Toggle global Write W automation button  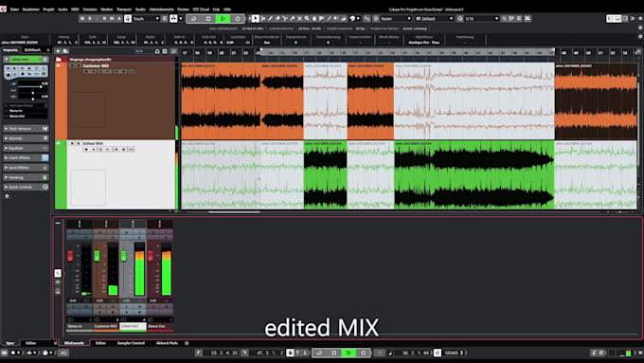coord(112,19)
